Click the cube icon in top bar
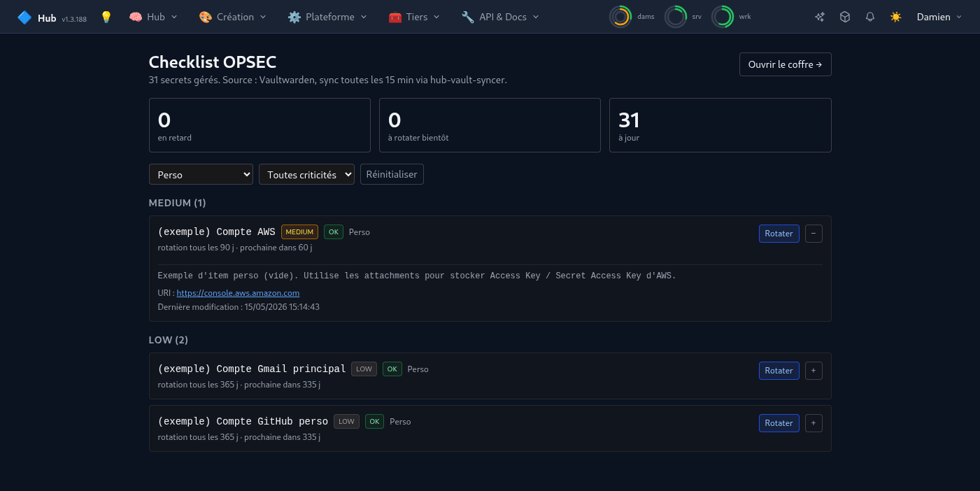This screenshot has height=491, width=980. [845, 17]
